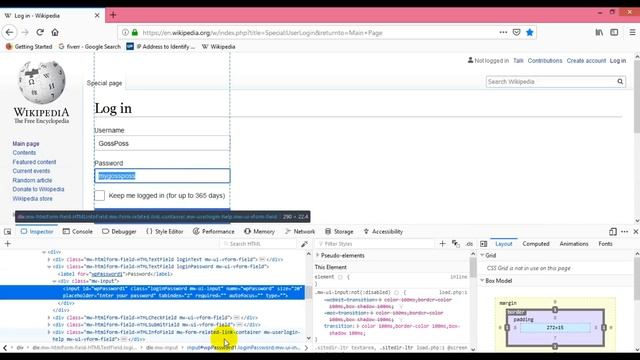
Task: Open Donate to Wikipedia link
Action: tap(38, 189)
